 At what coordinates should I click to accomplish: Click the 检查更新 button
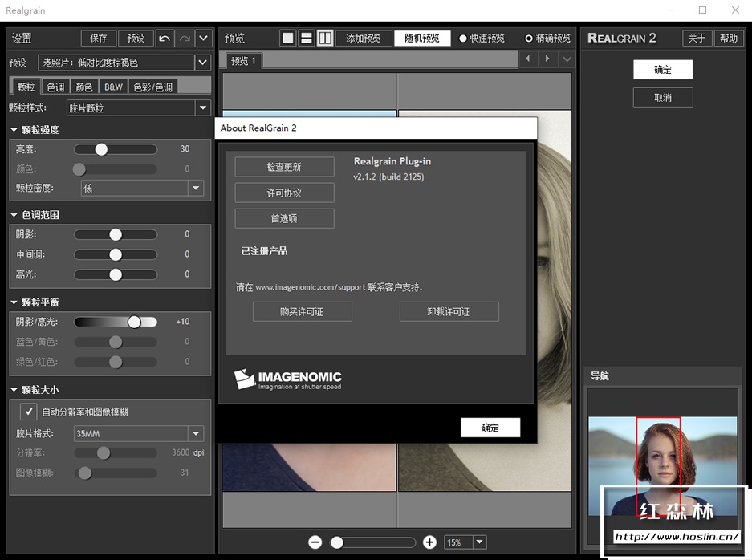coord(284,167)
